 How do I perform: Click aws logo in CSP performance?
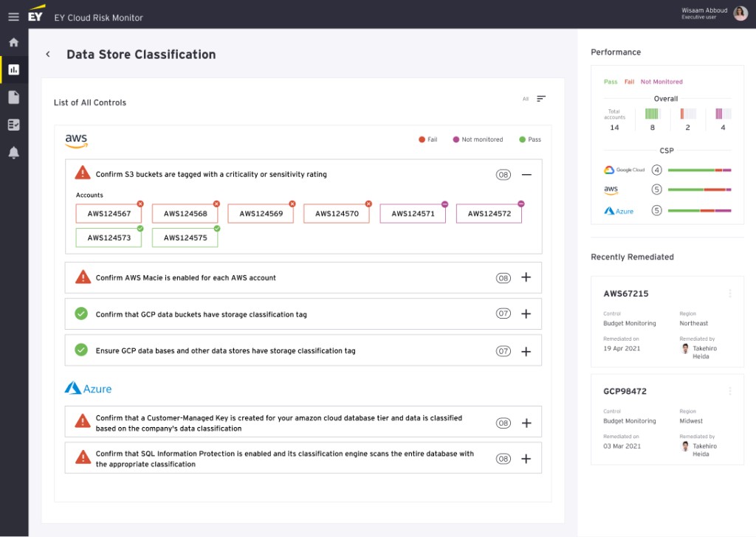(611, 190)
